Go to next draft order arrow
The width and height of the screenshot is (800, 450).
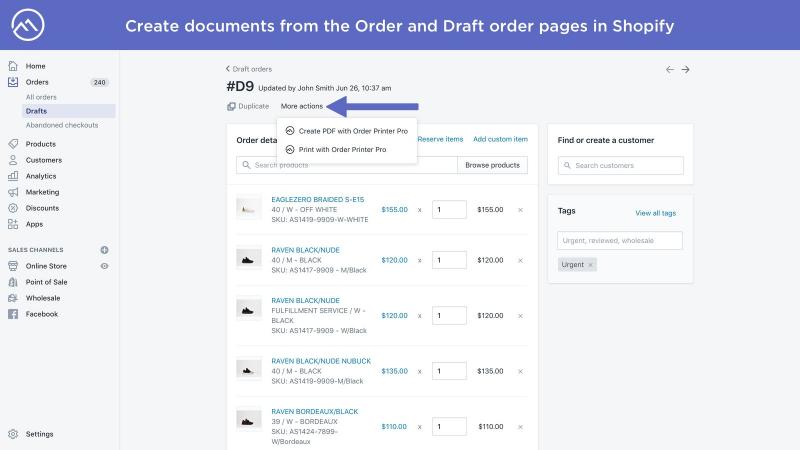pos(686,69)
